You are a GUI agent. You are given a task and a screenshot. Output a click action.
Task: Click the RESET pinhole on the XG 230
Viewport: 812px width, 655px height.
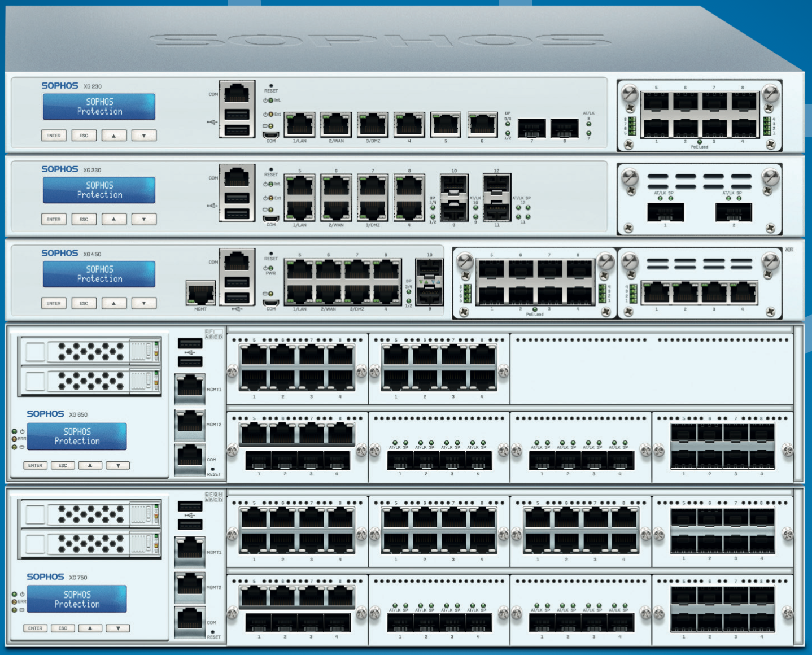271,86
